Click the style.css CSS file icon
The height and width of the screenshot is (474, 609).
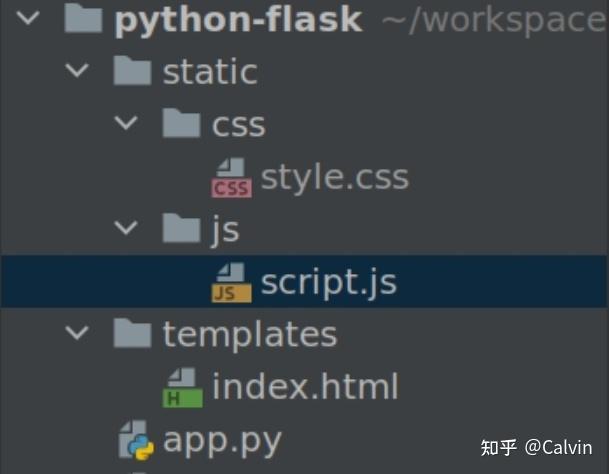232,178
